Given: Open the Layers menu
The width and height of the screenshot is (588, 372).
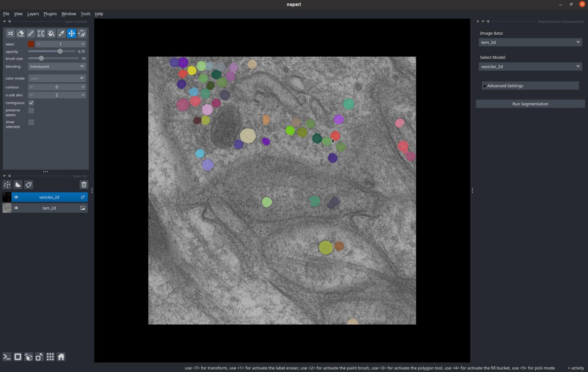Looking at the screenshot, I should tap(33, 14).
